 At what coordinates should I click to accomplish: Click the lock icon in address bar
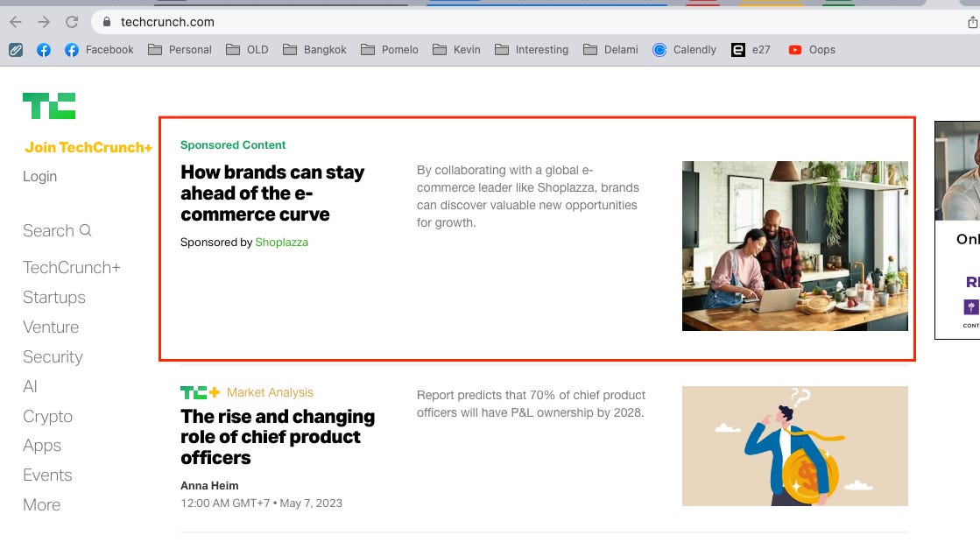click(107, 22)
